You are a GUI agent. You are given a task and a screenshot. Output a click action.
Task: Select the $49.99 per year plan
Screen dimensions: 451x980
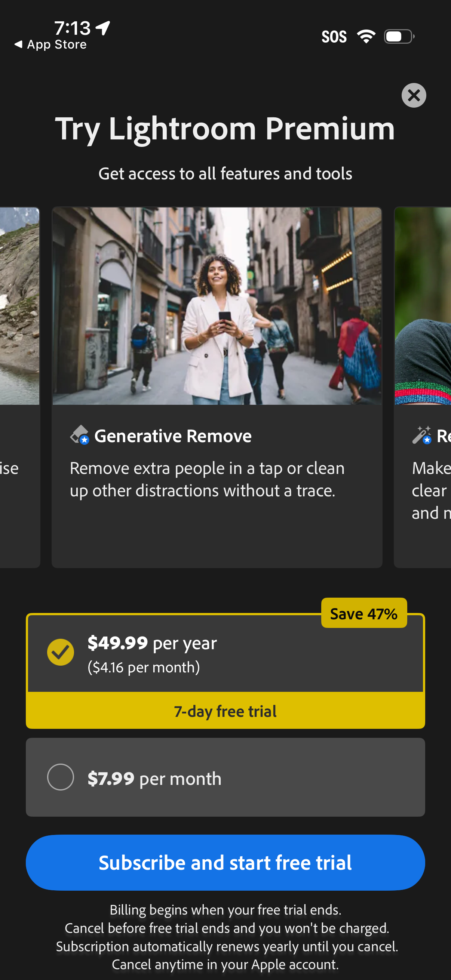coord(225,653)
